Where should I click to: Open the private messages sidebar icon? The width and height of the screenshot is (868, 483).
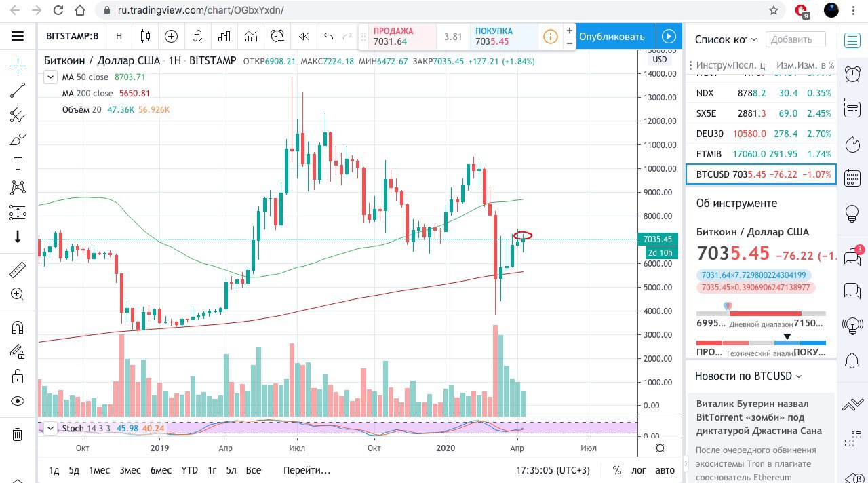(852, 291)
